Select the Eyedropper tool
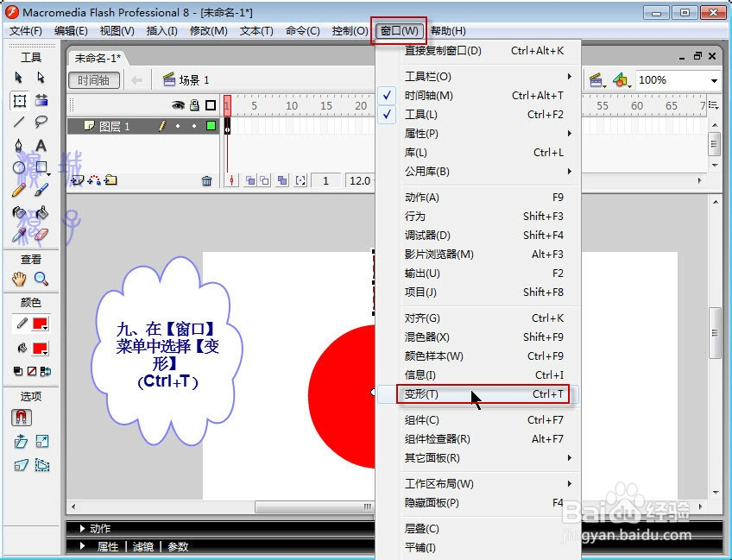The height and width of the screenshot is (560, 732). (19, 236)
